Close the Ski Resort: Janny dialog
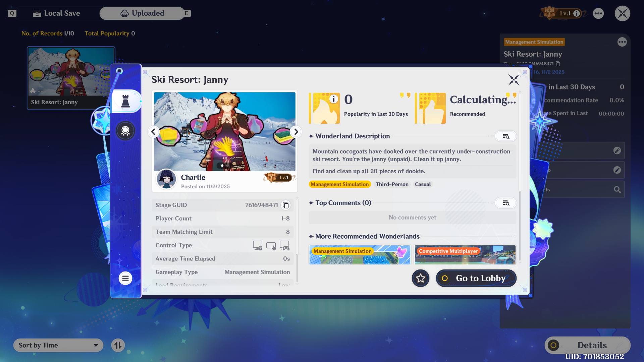The height and width of the screenshot is (362, 644). (514, 80)
